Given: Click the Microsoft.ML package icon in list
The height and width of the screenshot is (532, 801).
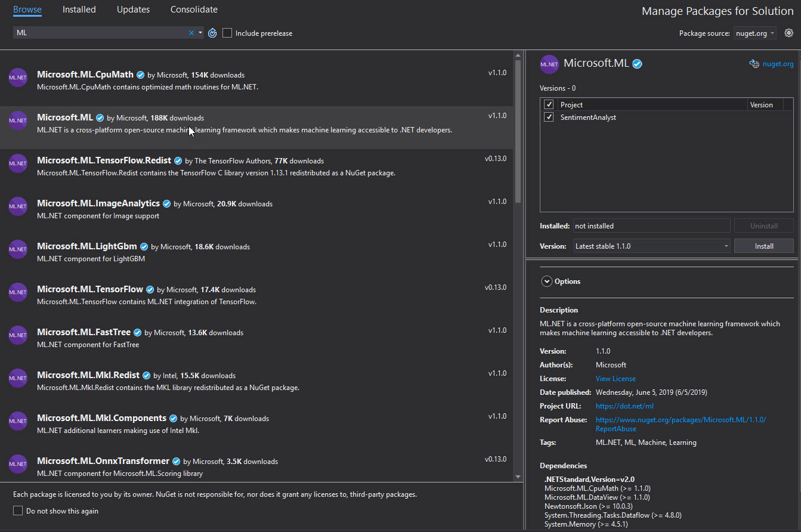Looking at the screenshot, I should point(18,120).
